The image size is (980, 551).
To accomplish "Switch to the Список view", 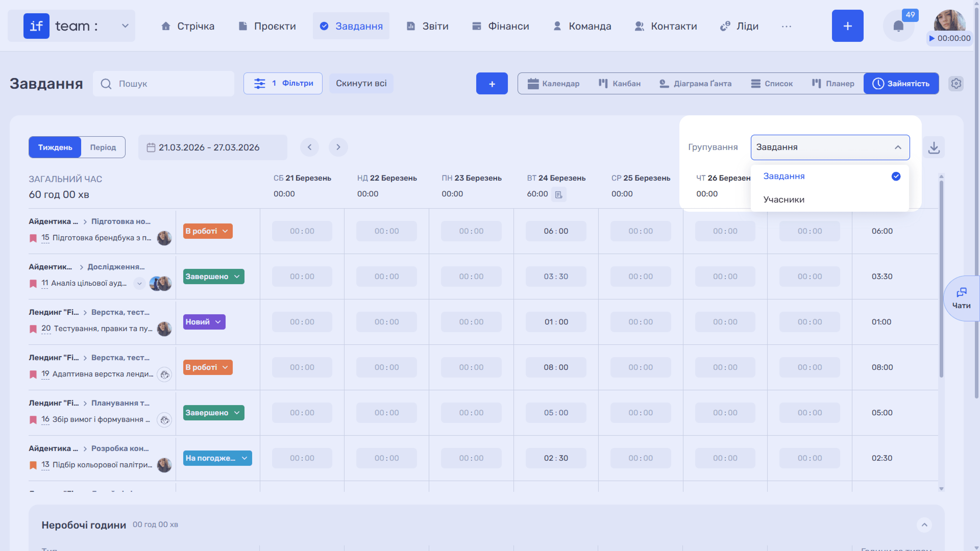I will [772, 83].
